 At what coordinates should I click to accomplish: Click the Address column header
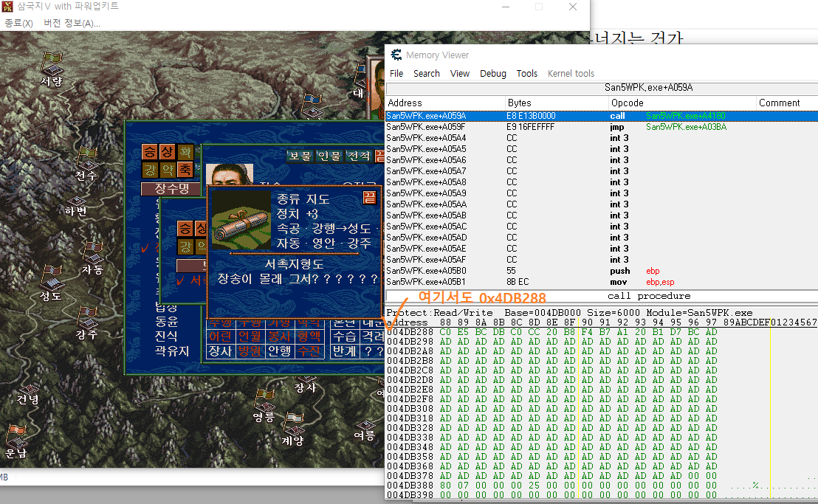(445, 103)
